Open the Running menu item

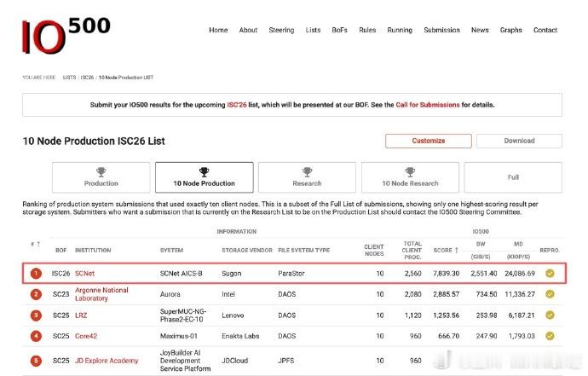pos(400,30)
